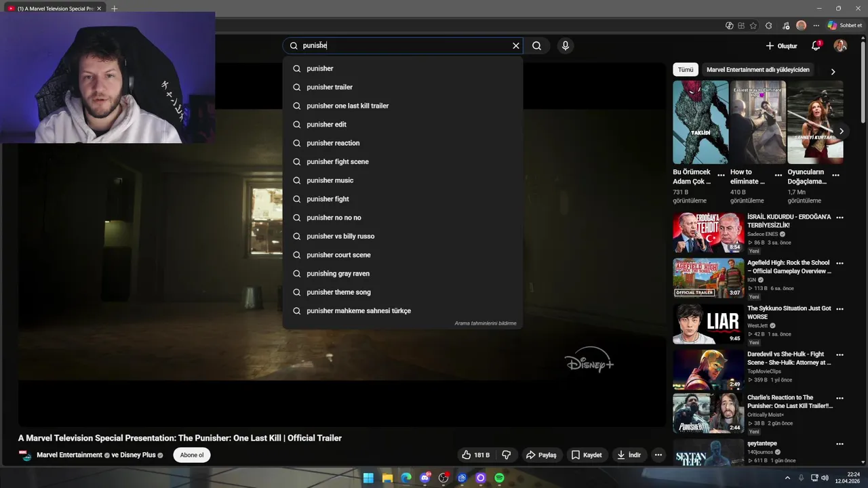Open File Explorer from the taskbar
868x488 pixels.
click(387, 478)
